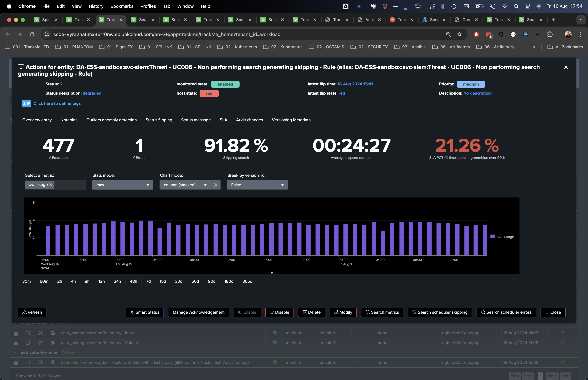The width and height of the screenshot is (588, 380).
Task: Remove the svc_usage metric tag
Action: pos(51,185)
